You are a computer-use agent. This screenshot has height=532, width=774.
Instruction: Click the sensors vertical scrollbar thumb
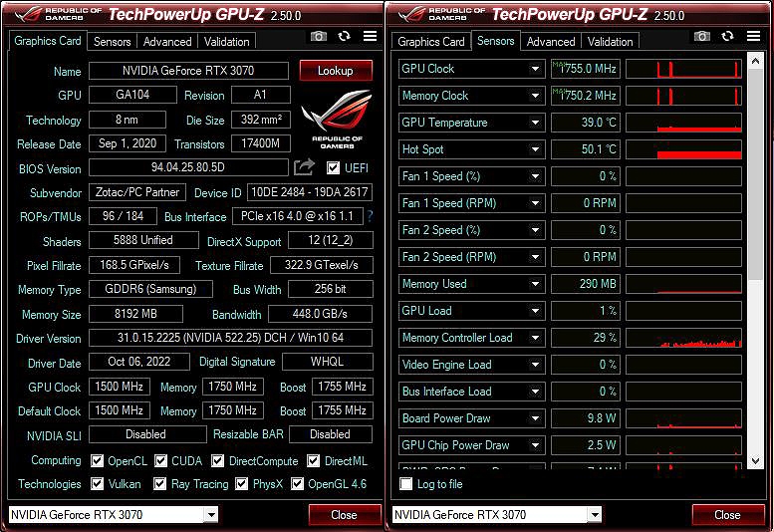(x=755, y=173)
